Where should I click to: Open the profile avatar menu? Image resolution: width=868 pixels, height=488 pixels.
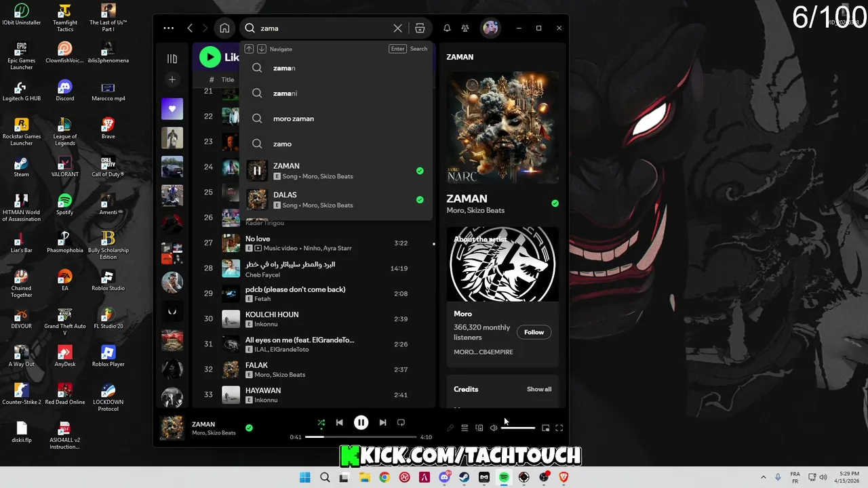(x=490, y=28)
